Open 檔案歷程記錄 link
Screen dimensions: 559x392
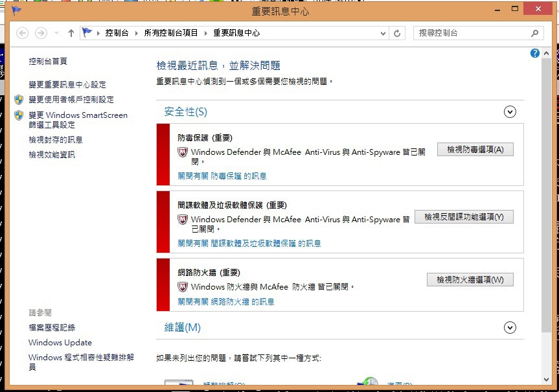coord(52,327)
